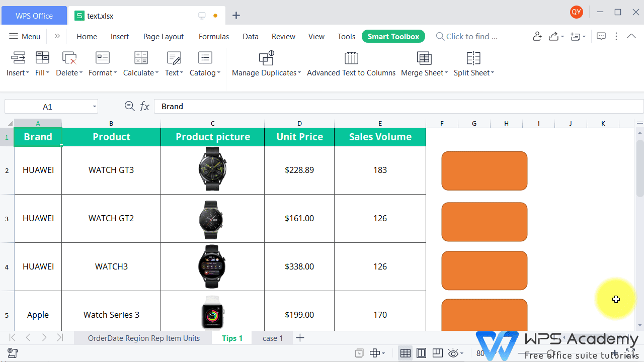Open the Calculate tool
This screenshot has width=644, height=362.
point(140,64)
